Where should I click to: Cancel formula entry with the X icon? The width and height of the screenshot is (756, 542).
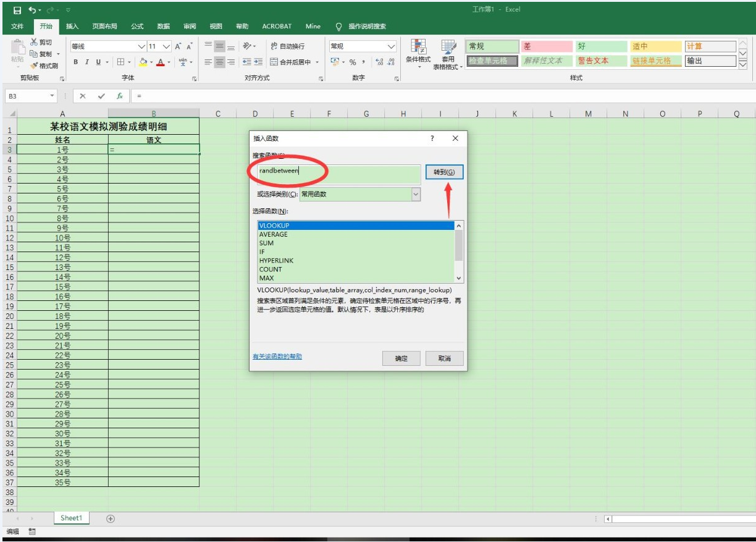pos(83,96)
